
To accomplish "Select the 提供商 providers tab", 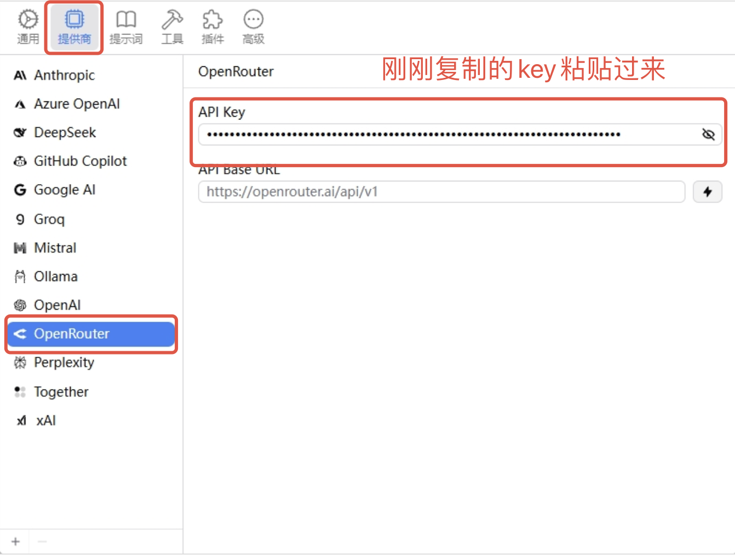I will tap(74, 27).
